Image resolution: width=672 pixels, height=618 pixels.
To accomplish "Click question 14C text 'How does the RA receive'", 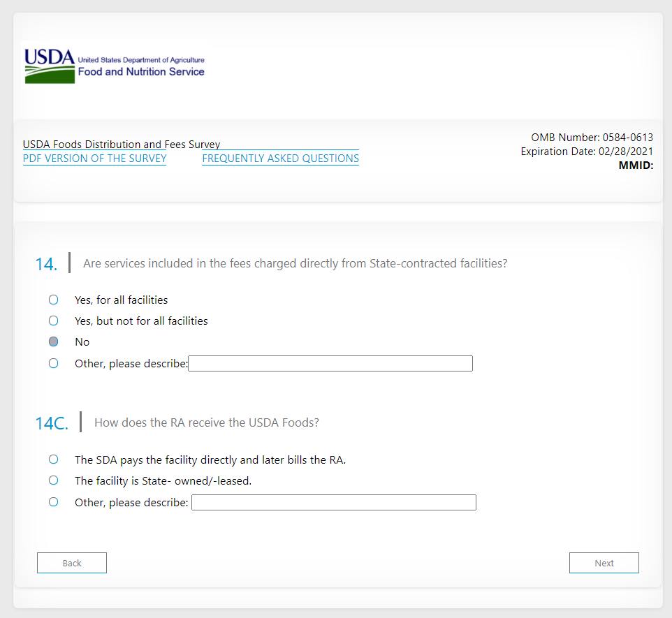I will 207,422.
